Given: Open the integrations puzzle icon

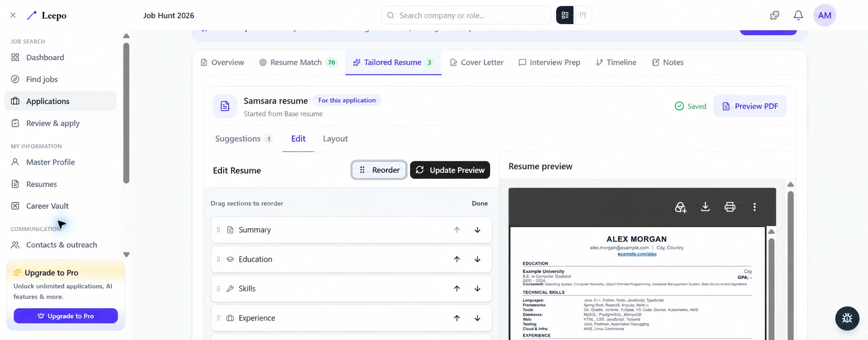Looking at the screenshot, I should click(x=775, y=15).
